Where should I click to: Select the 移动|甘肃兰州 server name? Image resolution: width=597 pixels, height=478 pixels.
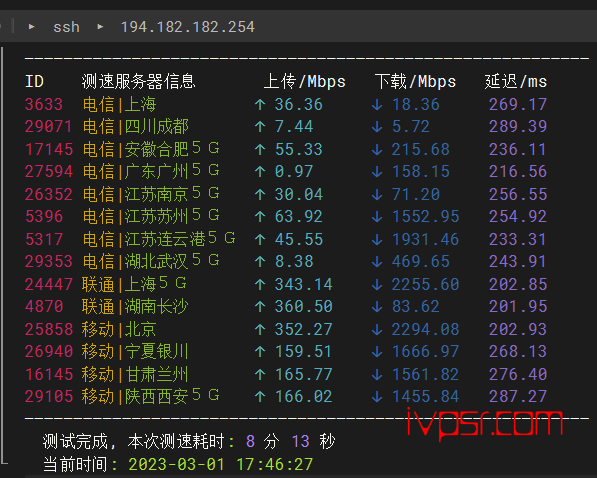coord(135,374)
